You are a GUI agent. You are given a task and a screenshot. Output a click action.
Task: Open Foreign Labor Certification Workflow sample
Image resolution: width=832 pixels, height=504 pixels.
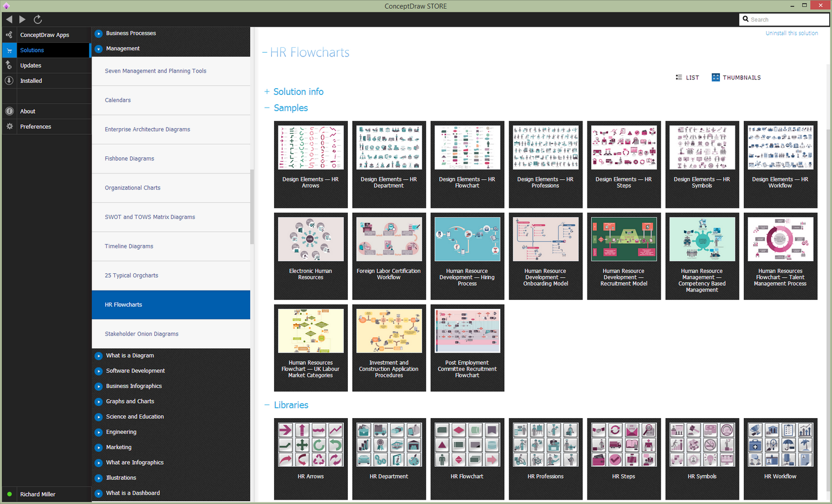pyautogui.click(x=389, y=256)
